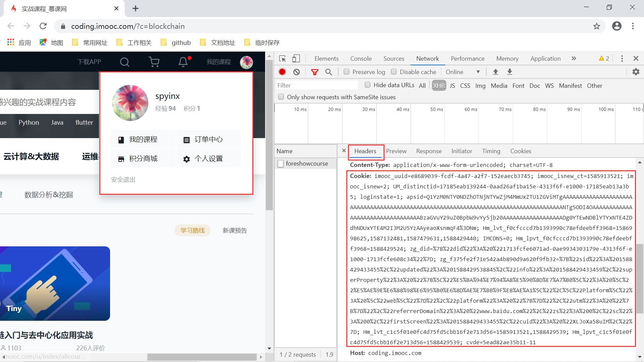Expand more DevTools tabs chevron
Image resolution: width=644 pixels, height=362 pixels.
click(574, 59)
